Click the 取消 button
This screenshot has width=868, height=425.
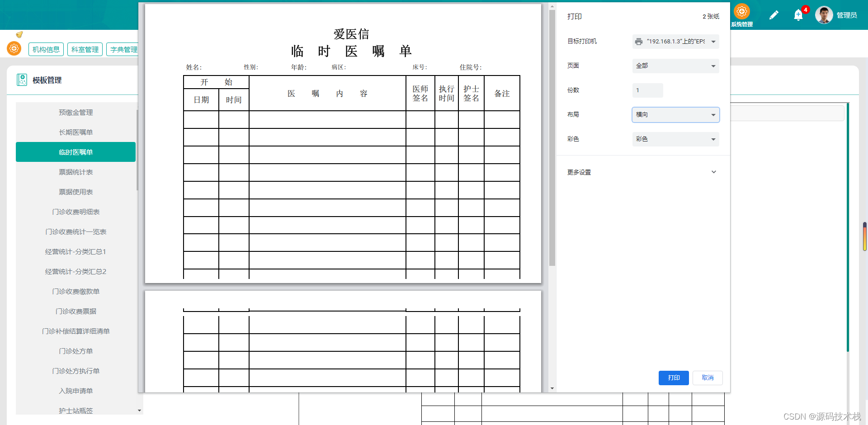click(x=708, y=378)
